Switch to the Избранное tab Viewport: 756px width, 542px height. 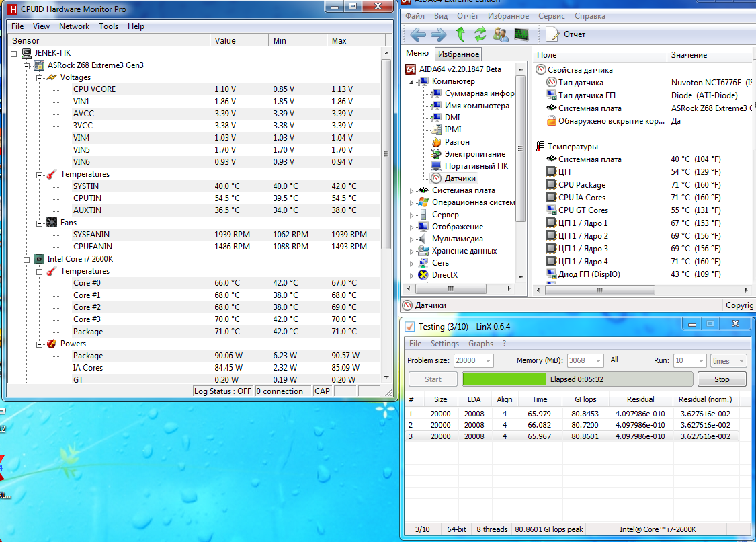(458, 54)
